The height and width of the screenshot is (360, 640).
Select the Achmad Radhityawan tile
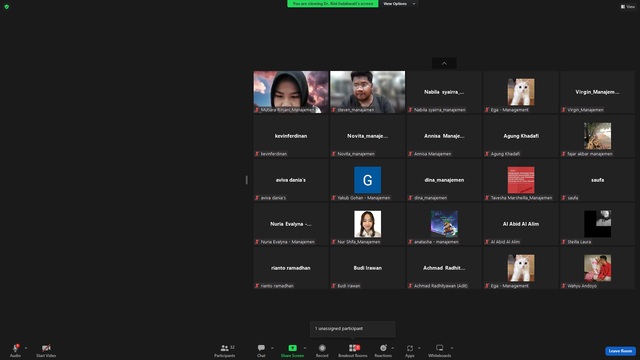point(444,268)
